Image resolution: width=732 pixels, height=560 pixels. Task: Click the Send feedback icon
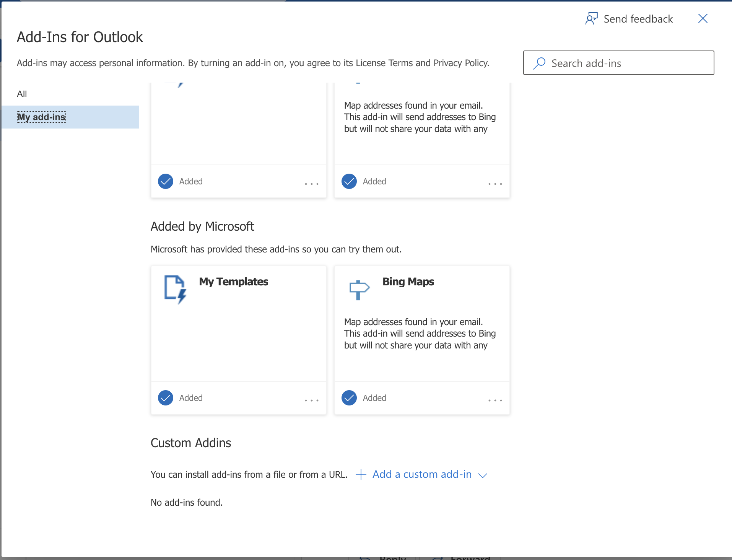pos(591,18)
